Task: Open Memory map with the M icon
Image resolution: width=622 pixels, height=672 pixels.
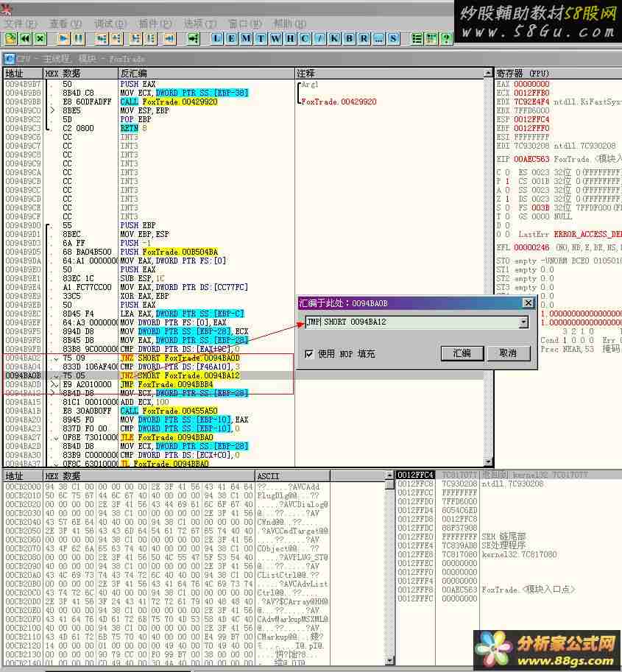Action: 246,38
